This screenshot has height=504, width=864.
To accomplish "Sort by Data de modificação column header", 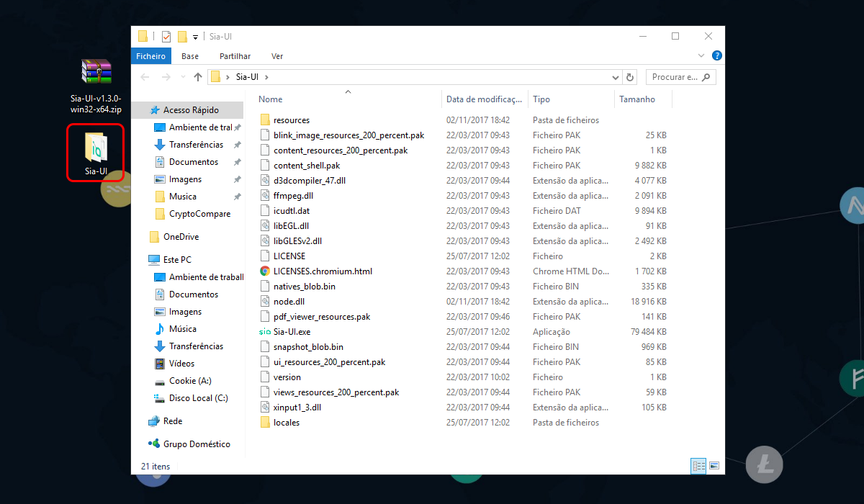I will pyautogui.click(x=485, y=99).
